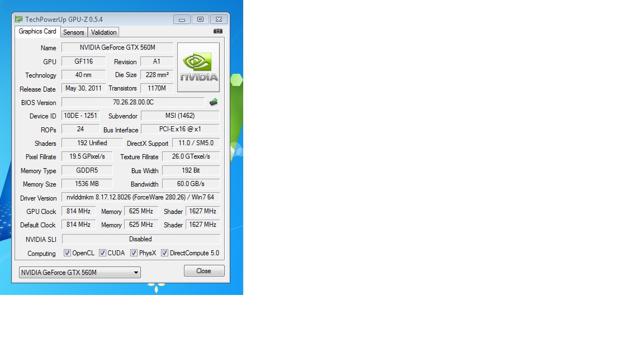Click the Pixel Fillrate value 19.5 GPixel/s
644x362 pixels.
[x=87, y=156]
